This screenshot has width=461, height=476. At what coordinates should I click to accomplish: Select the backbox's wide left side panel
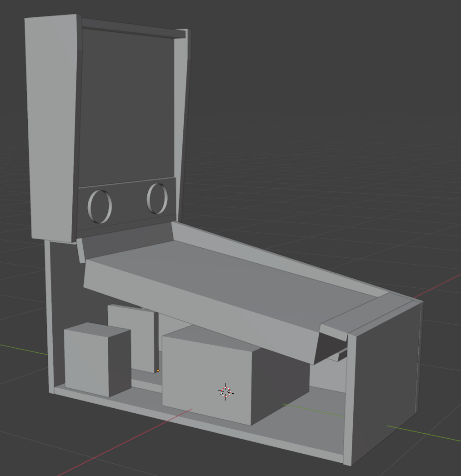click(x=51, y=127)
